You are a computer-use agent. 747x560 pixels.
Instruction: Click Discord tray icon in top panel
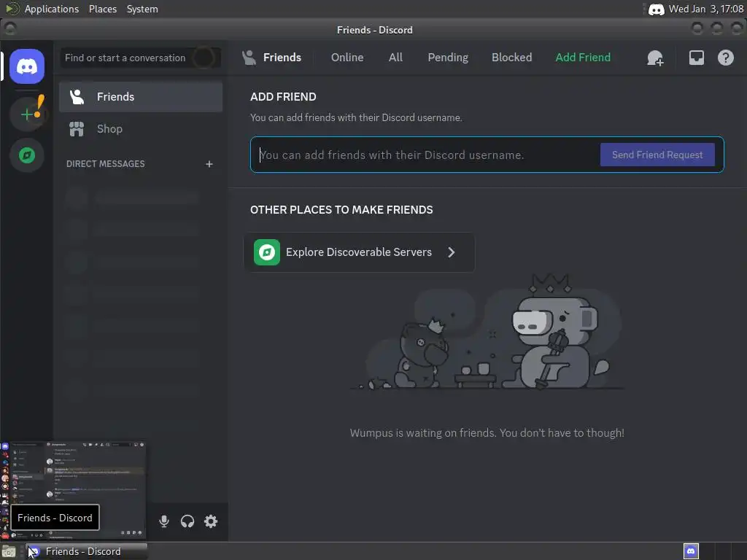click(x=656, y=9)
